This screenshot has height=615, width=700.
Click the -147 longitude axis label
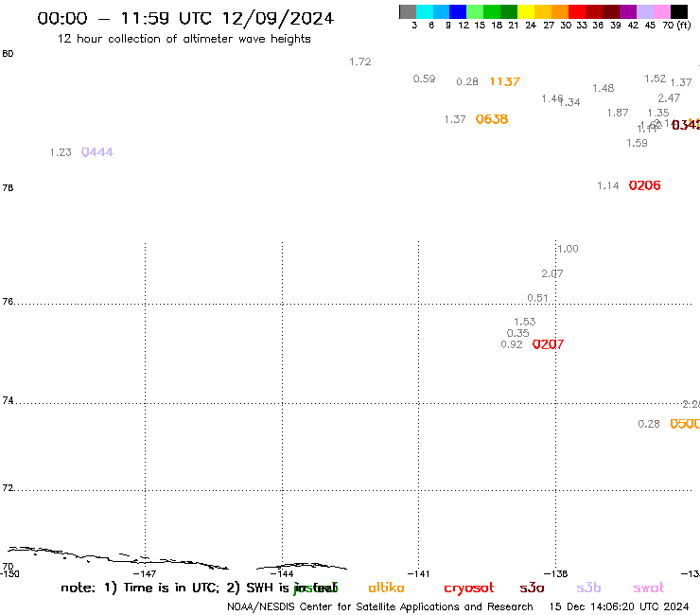(145, 574)
